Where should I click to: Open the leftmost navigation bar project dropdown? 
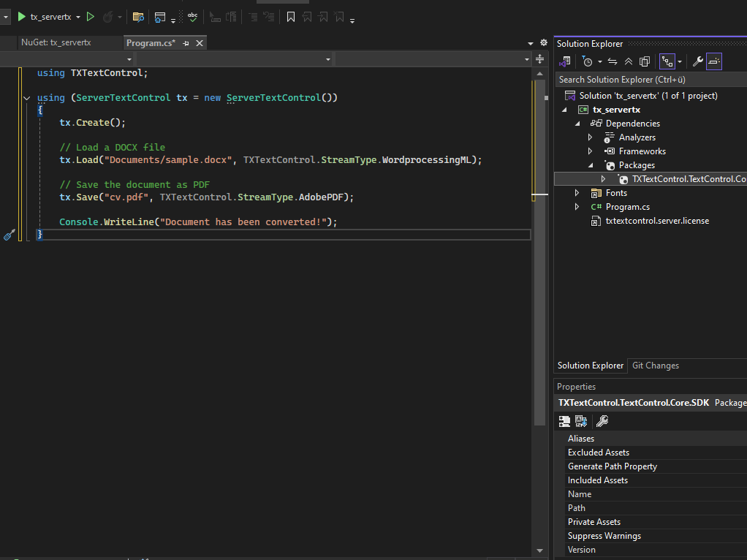tap(129, 59)
